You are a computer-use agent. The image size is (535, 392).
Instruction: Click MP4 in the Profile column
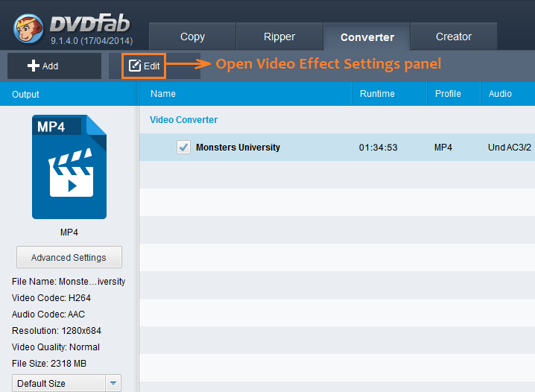(x=443, y=148)
